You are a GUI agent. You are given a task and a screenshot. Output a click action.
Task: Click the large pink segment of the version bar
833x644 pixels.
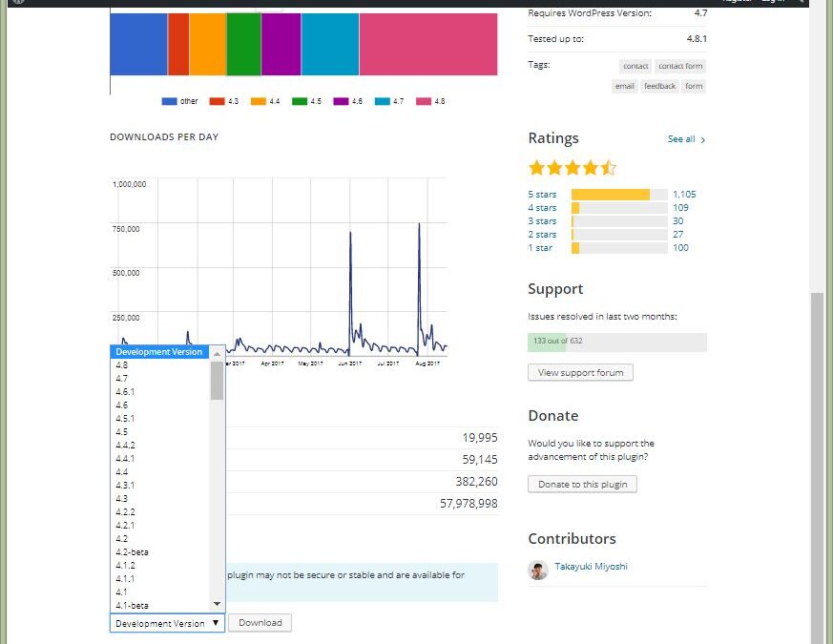(x=428, y=44)
